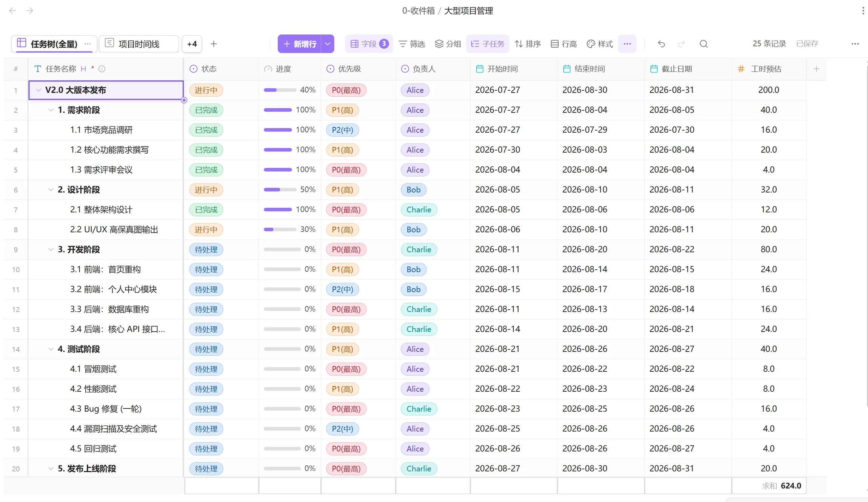Viewport: 868px width, 502px height.
Task: Click the Bob tag in 2. 设计阶段 row
Action: [413, 190]
